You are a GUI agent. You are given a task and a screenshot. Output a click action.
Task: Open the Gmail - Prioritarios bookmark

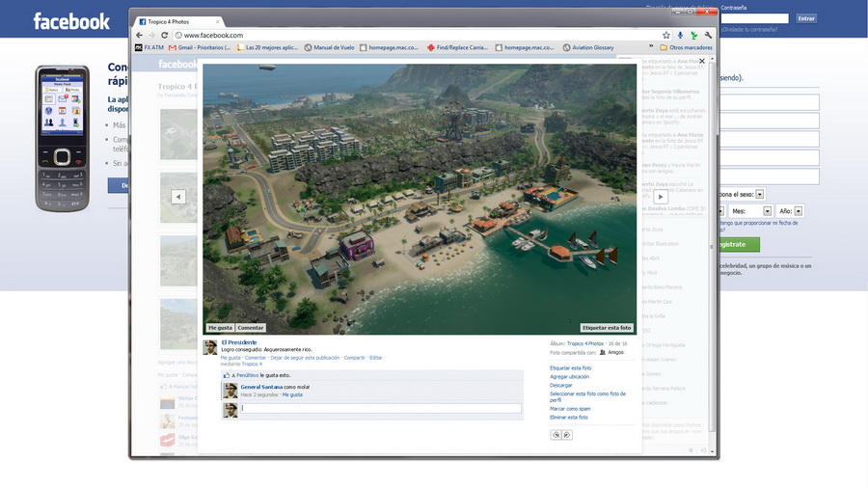[200, 47]
